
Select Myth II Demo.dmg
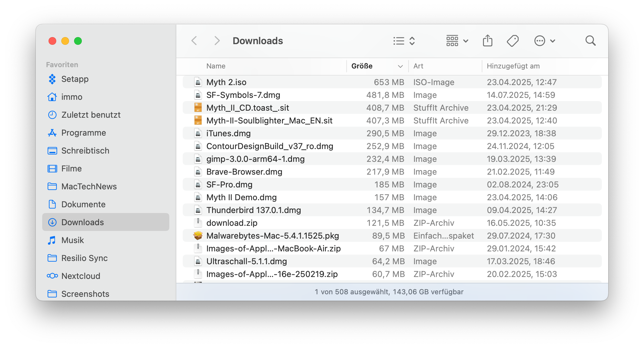click(392, 197)
